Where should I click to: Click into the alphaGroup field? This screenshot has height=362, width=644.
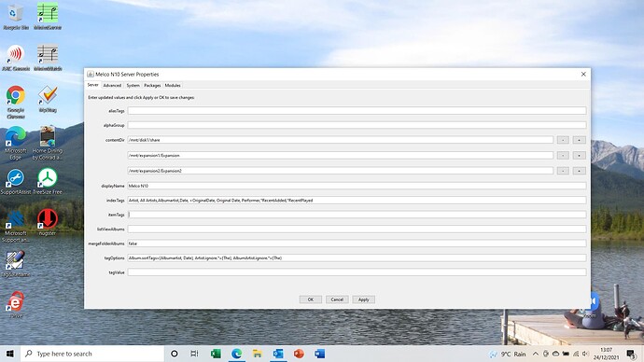(x=357, y=125)
